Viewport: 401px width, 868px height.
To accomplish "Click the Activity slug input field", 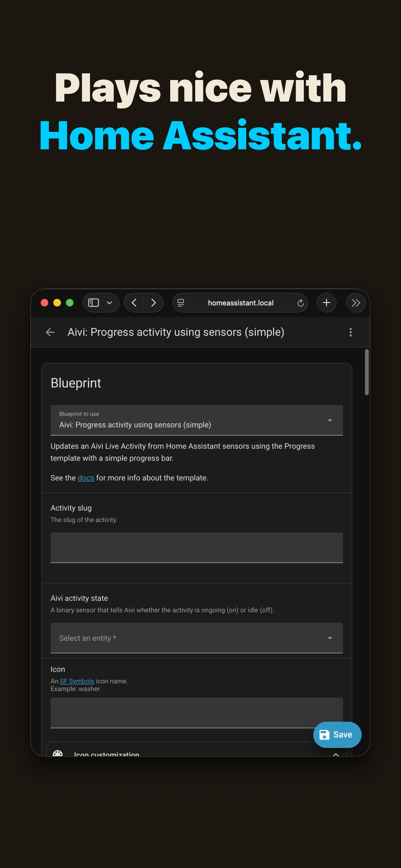I will (x=197, y=547).
